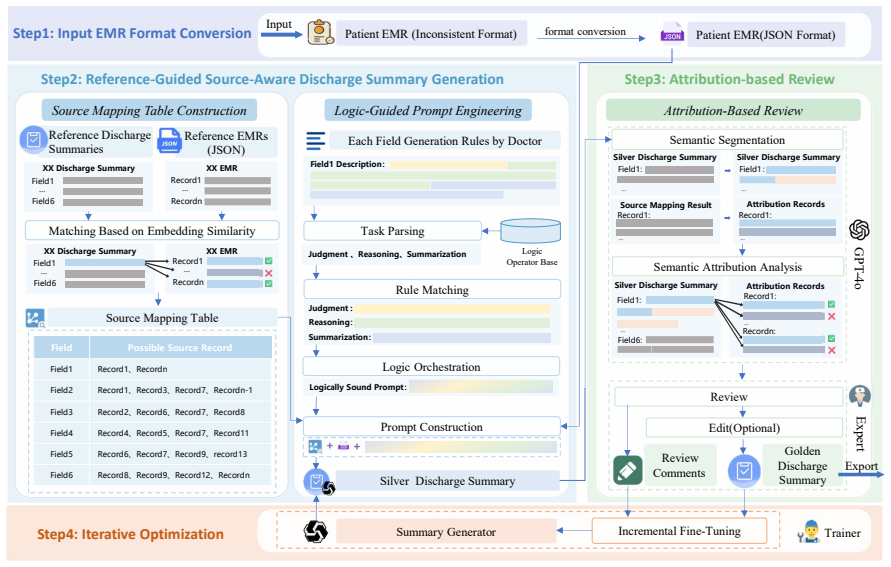Click the Field2 row records cell
Screen dimensions: 891x567
(180, 390)
